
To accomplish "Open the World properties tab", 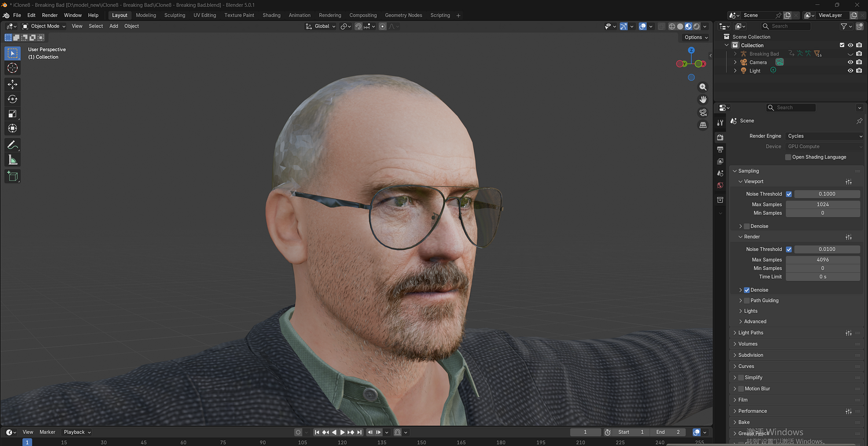I will pyautogui.click(x=720, y=186).
